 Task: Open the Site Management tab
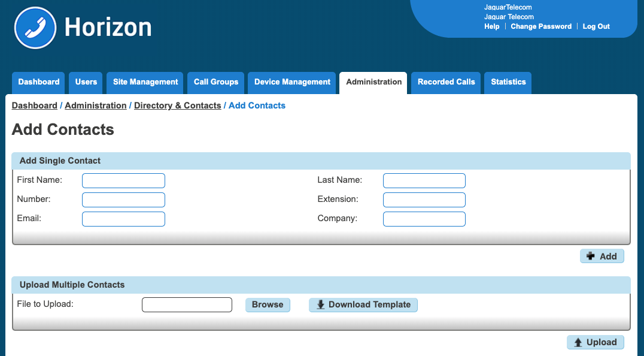point(145,82)
